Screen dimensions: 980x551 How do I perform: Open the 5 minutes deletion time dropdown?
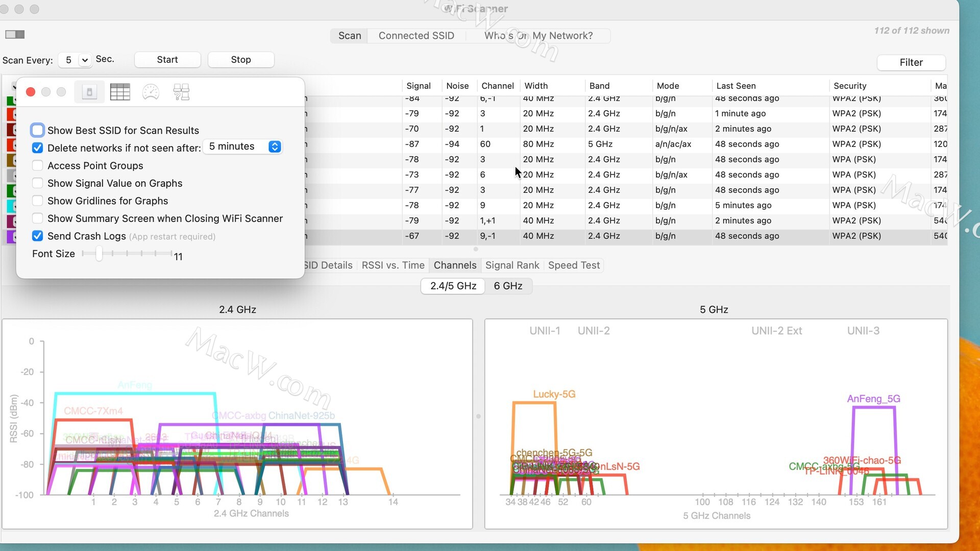click(x=243, y=147)
